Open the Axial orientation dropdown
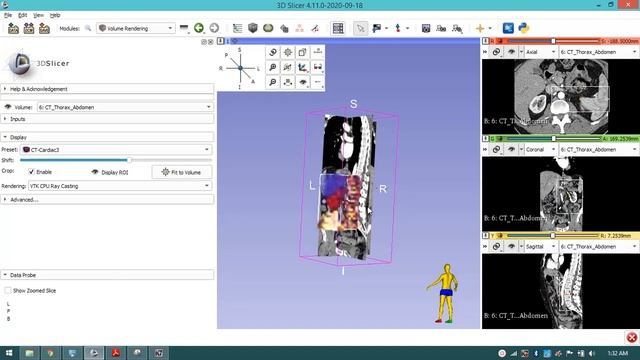This screenshot has height=360, width=640. coord(540,52)
